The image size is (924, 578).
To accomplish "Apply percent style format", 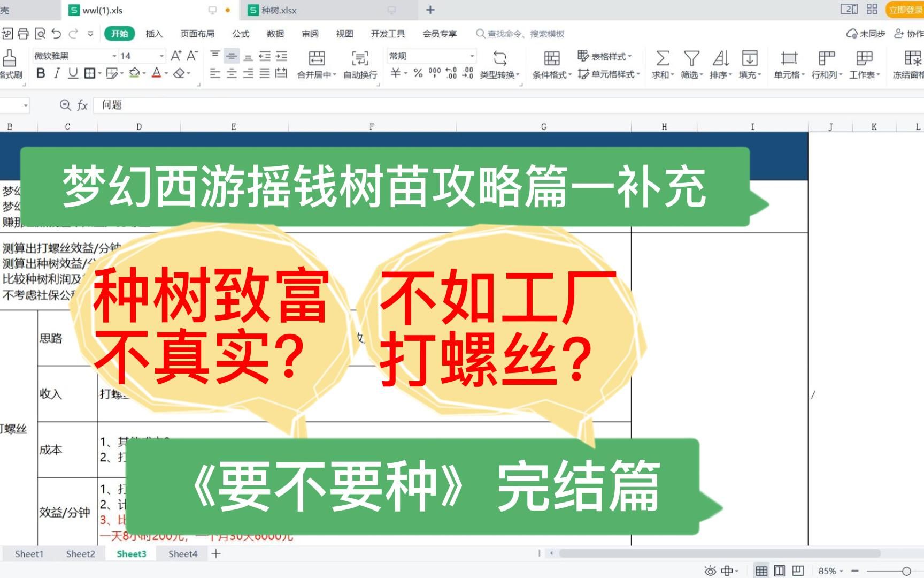I will click(418, 73).
